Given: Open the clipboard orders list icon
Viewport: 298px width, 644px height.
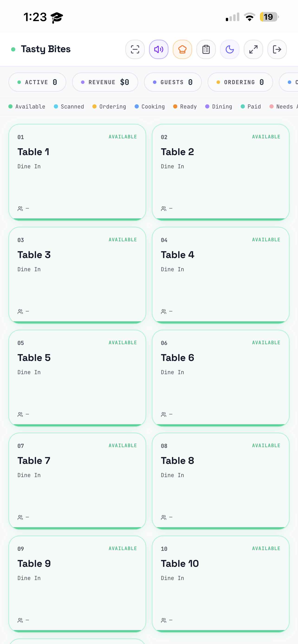Looking at the screenshot, I should pos(206,49).
